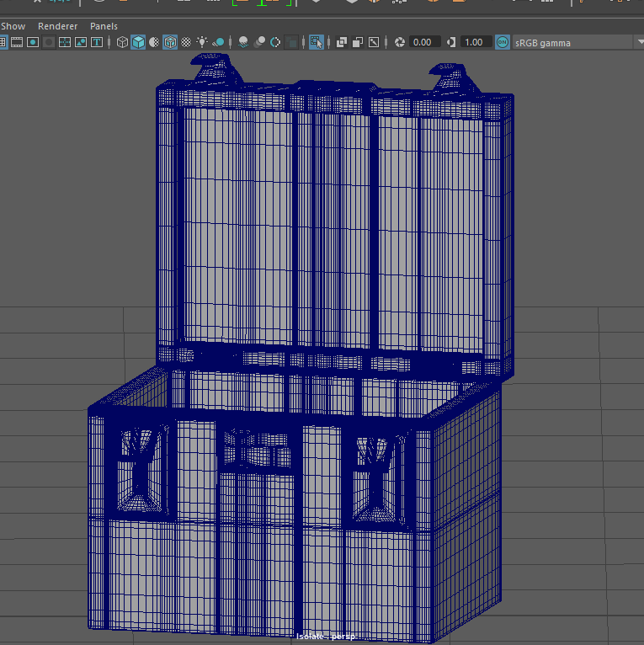The height and width of the screenshot is (645, 644).
Task: Turn on textured display
Action: pos(186,42)
